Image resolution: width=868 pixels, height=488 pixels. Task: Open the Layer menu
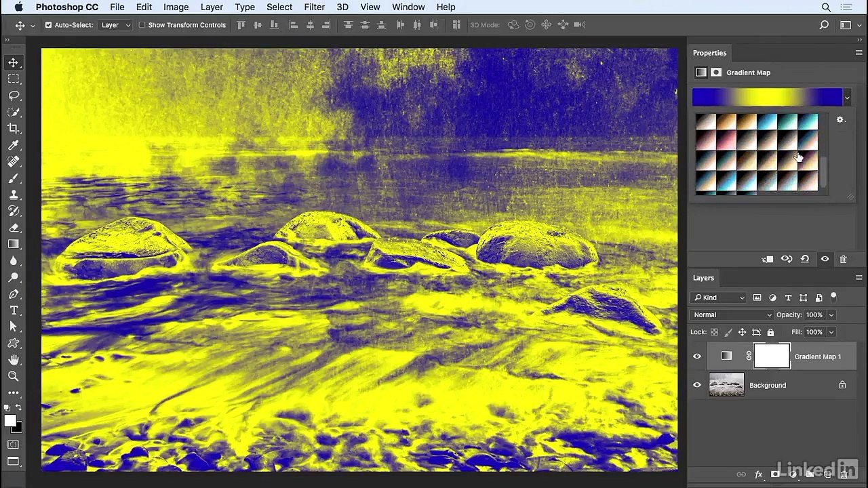(212, 7)
